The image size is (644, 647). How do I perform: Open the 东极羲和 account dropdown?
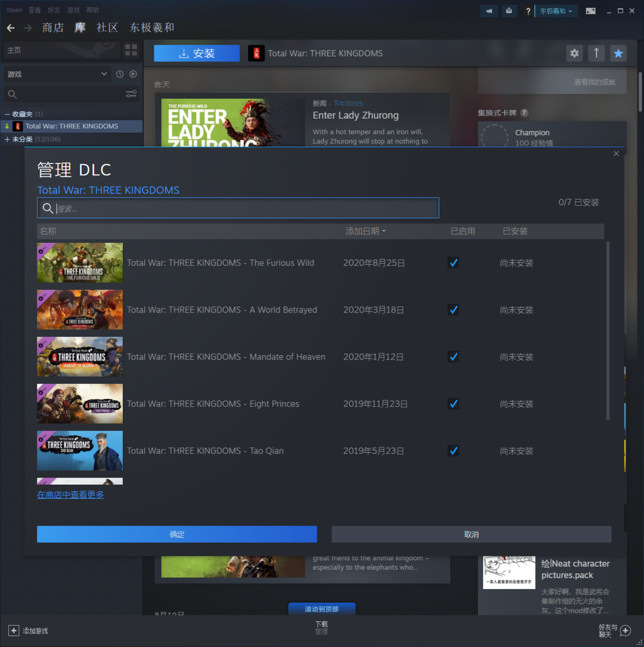(556, 11)
